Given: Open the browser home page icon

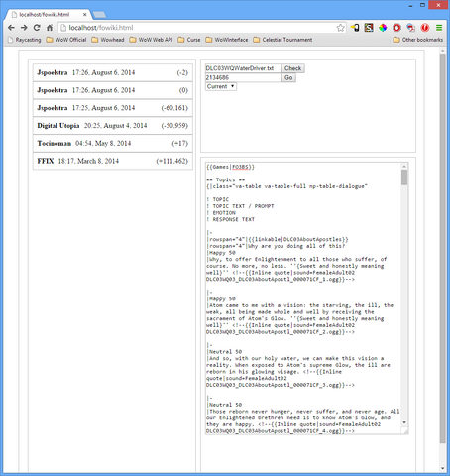Looking at the screenshot, I should coord(50,28).
